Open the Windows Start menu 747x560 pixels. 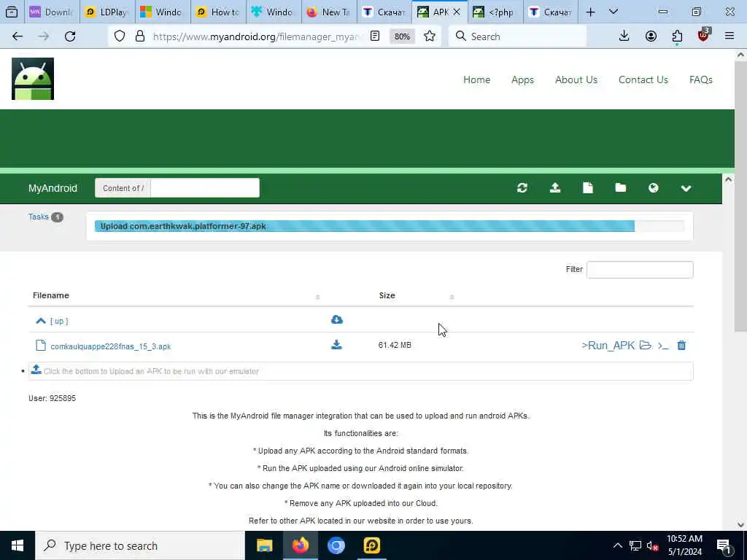pos(18,545)
